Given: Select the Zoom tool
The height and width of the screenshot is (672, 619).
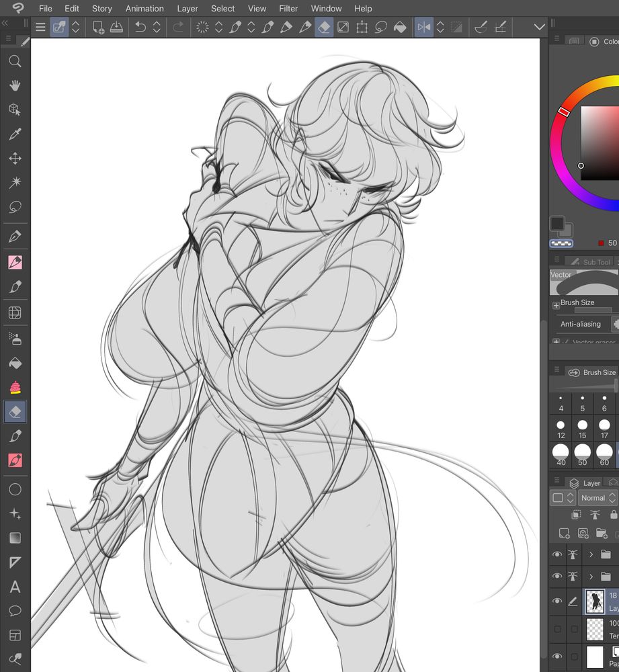Looking at the screenshot, I should 15,61.
